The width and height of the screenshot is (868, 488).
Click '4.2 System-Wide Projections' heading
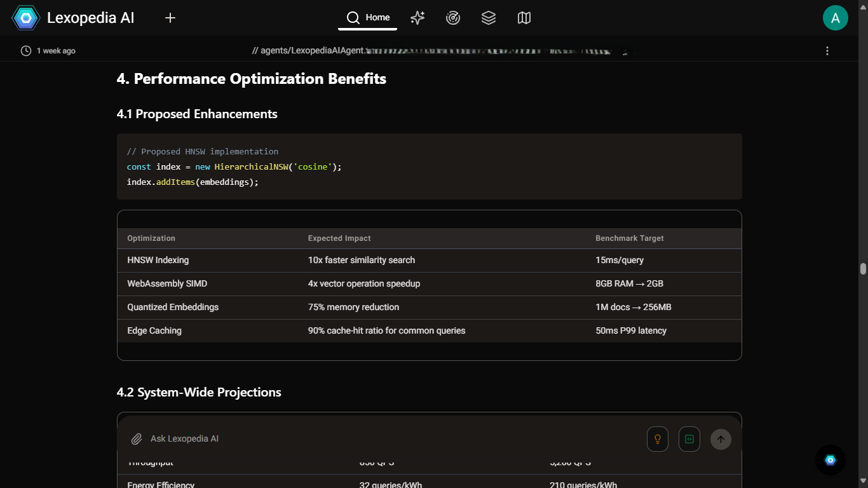coord(199,392)
